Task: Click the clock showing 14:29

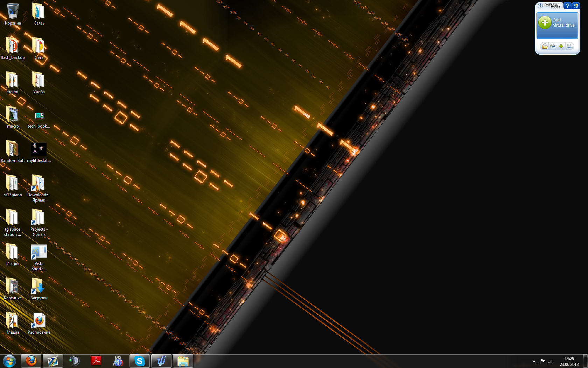Action: [569, 361]
